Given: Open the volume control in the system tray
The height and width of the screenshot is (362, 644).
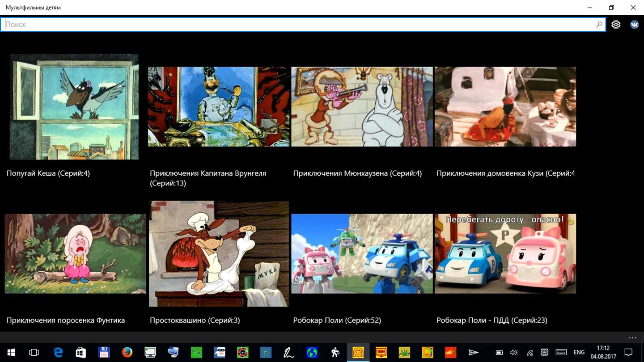Looking at the screenshot, I should [514, 353].
